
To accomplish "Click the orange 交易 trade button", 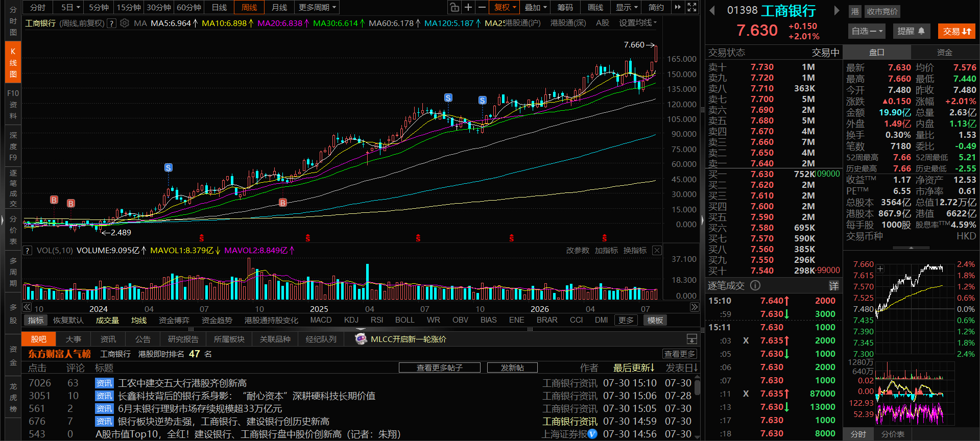I will [x=957, y=31].
